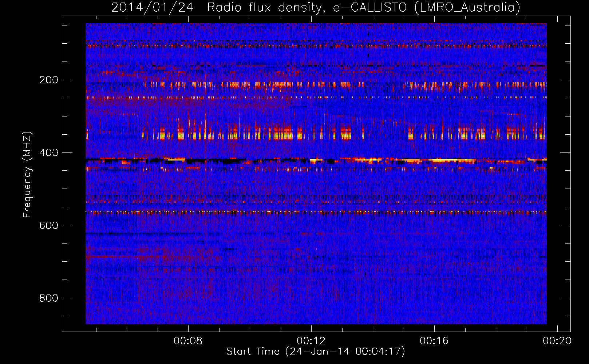Click the 600 frequency axis label

click(x=48, y=226)
